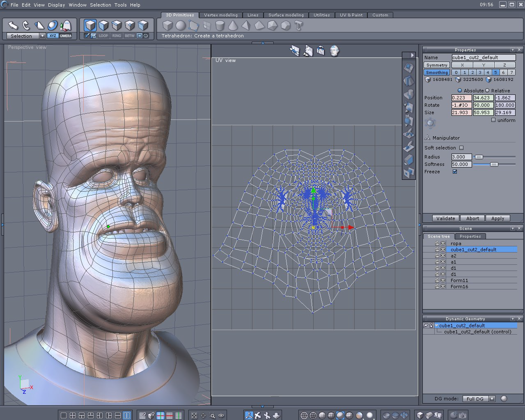The image size is (525, 420).
Task: Select the Absolute radio button
Action: (x=460, y=90)
